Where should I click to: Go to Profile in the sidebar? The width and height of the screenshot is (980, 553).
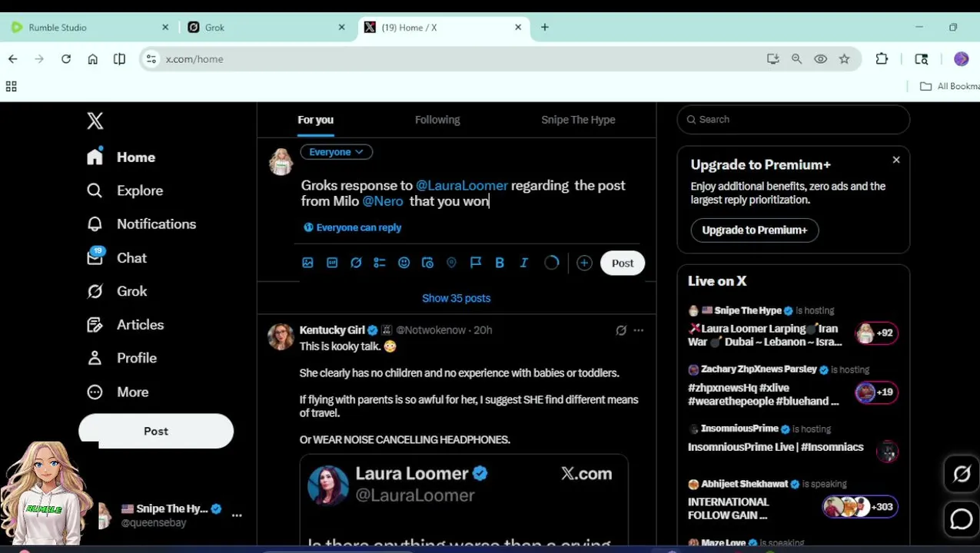(122, 358)
